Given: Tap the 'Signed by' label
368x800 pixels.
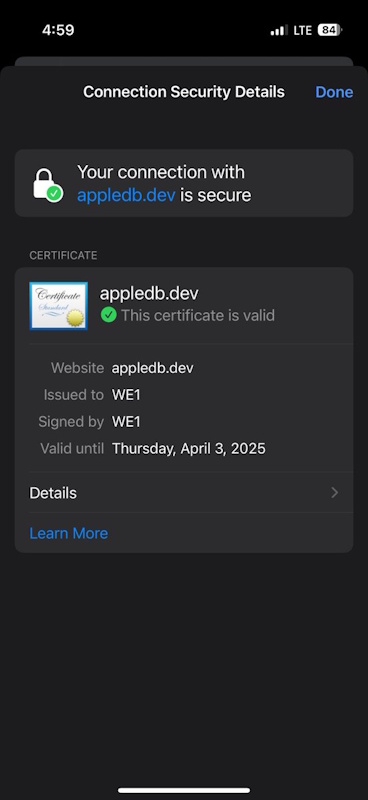Looking at the screenshot, I should pos(71,422).
